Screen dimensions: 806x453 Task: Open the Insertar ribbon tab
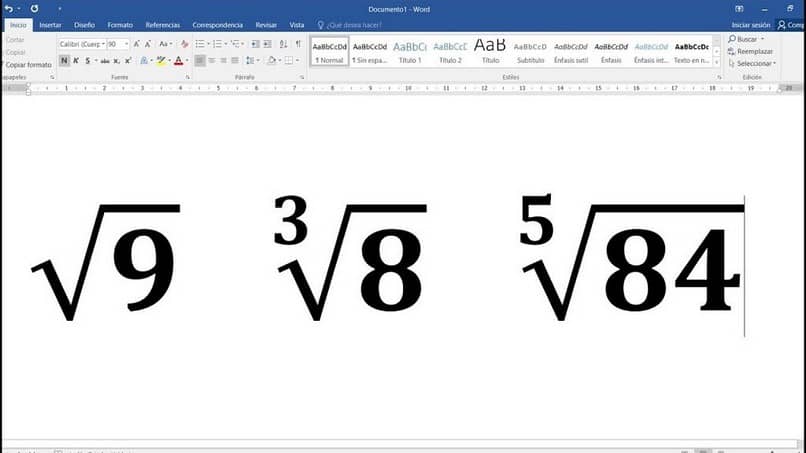(50, 25)
